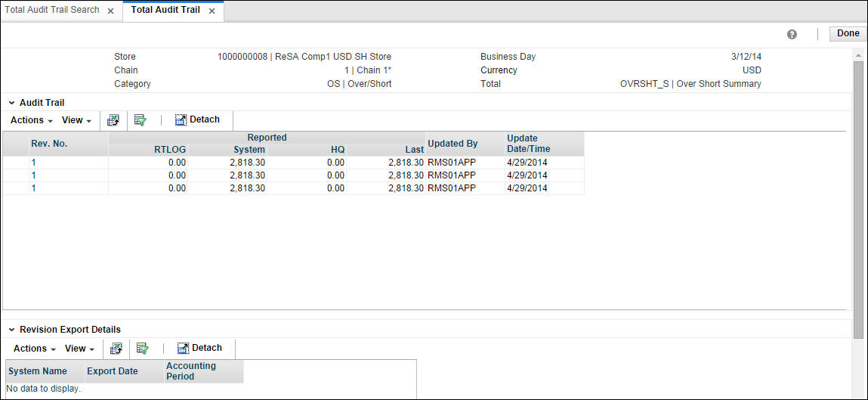The height and width of the screenshot is (400, 868).
Task: Export Revision Export Details to Excel icon
Action: click(116, 349)
